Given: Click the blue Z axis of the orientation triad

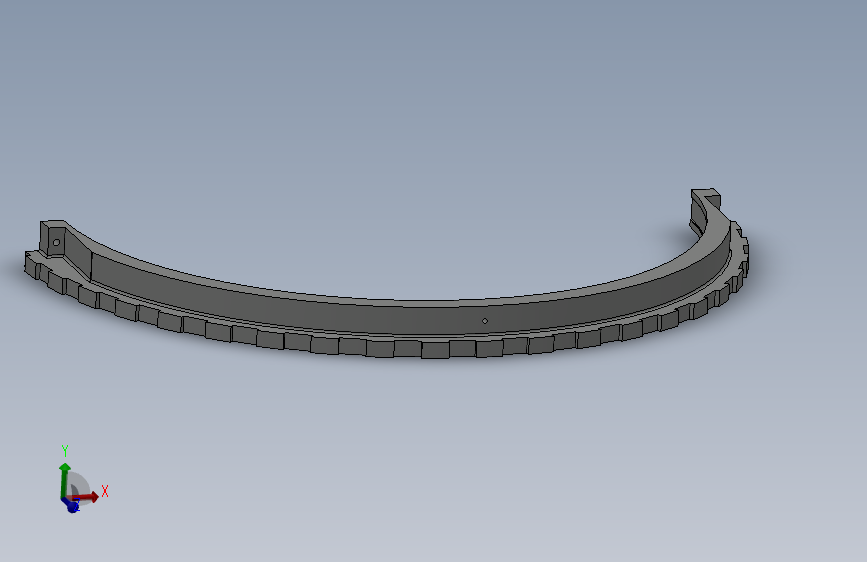Looking at the screenshot, I should pyautogui.click(x=71, y=504).
